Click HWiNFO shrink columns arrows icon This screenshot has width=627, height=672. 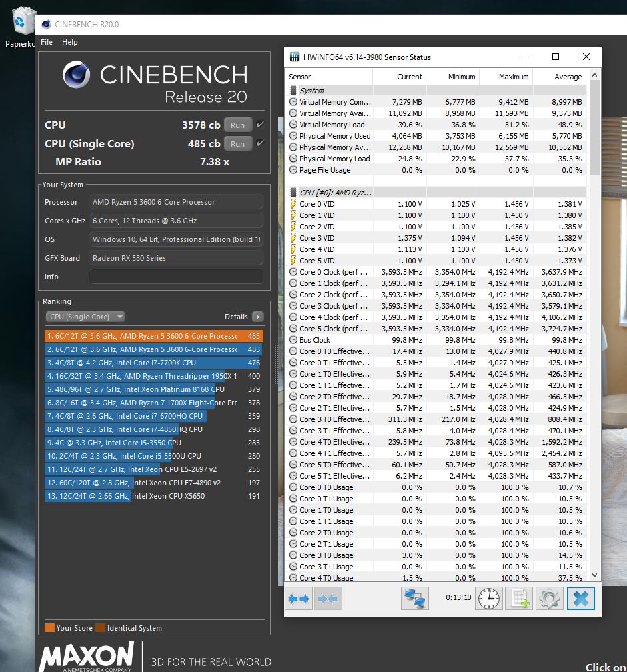pos(328,598)
